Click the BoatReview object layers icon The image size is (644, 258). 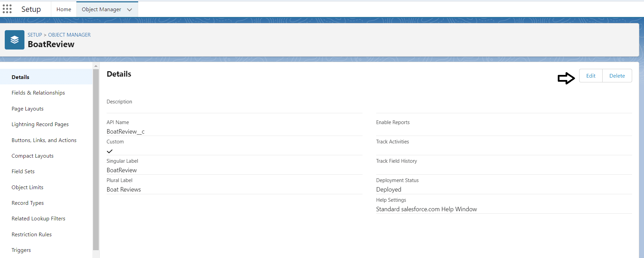(x=15, y=40)
